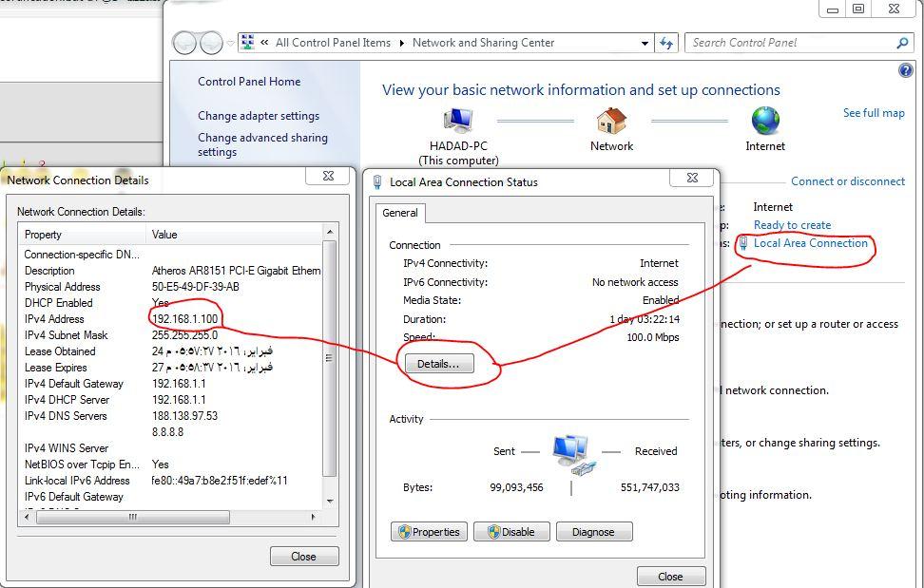Select the IPv4 Subnet Mask row

[x=170, y=335]
